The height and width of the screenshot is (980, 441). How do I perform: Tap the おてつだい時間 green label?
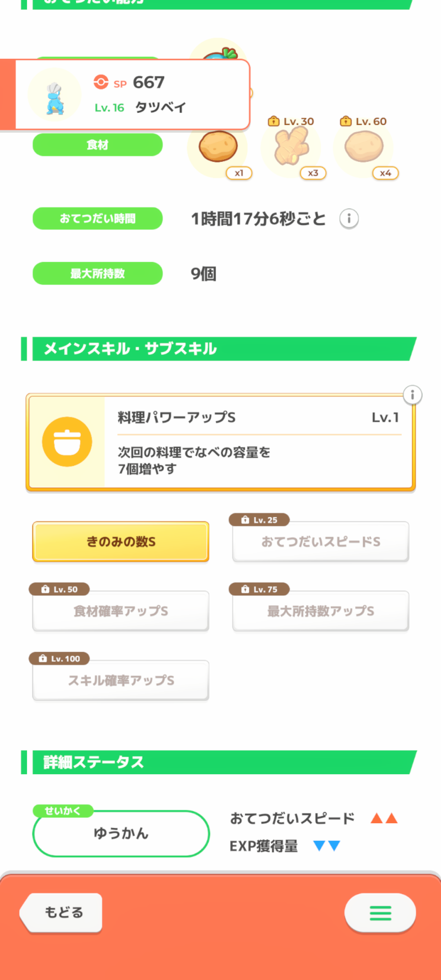[x=98, y=219]
